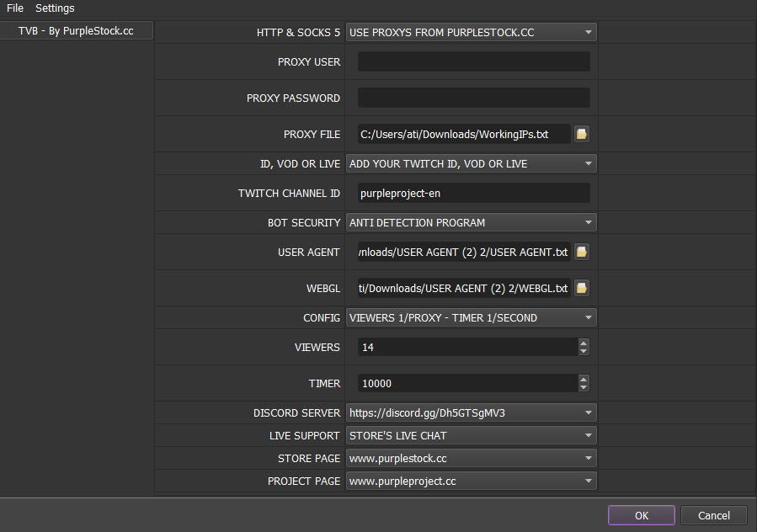Increment the TIMER value with up arrow

tap(584, 379)
